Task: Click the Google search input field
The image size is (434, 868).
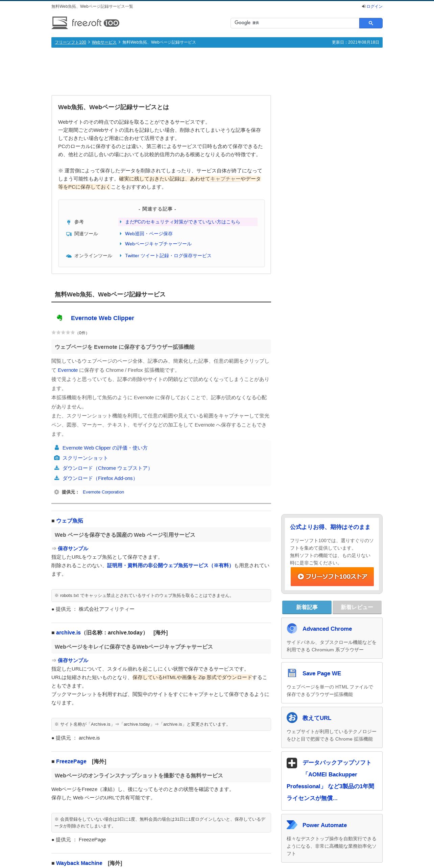Action: click(x=295, y=23)
